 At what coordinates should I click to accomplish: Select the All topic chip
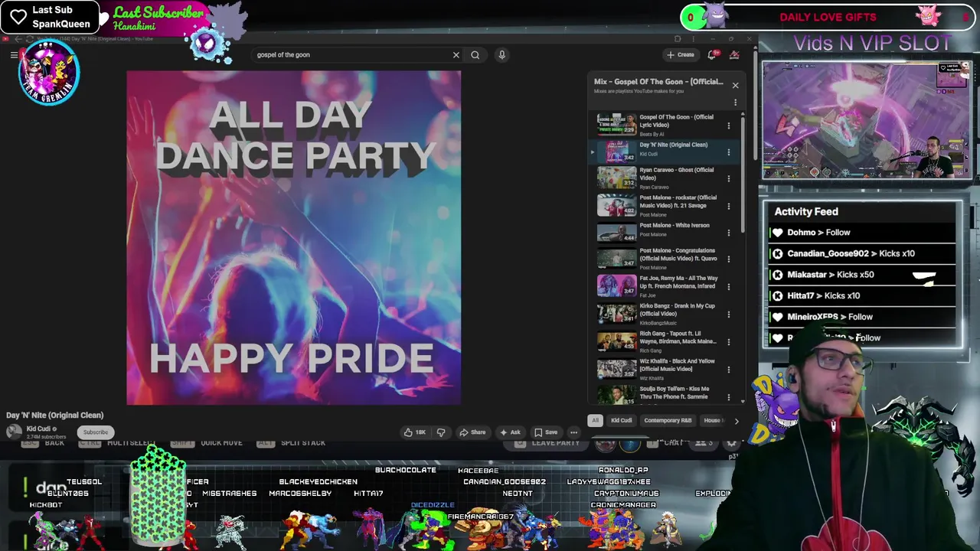click(595, 420)
